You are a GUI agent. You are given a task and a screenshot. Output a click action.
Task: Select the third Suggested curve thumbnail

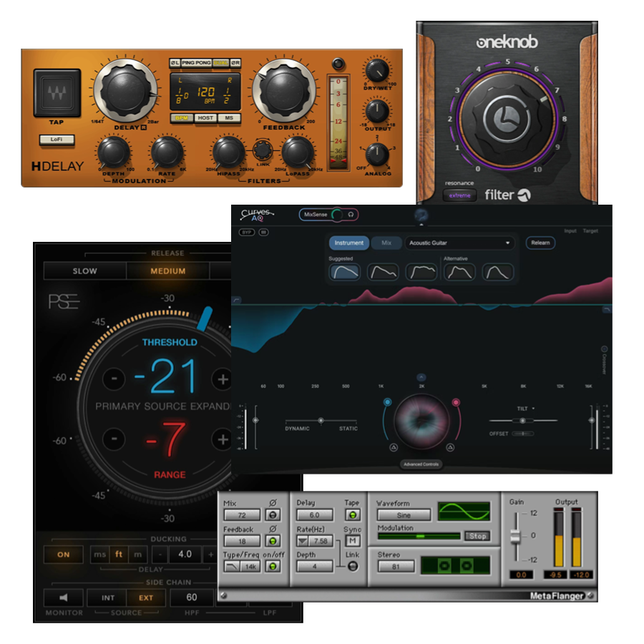(421, 273)
